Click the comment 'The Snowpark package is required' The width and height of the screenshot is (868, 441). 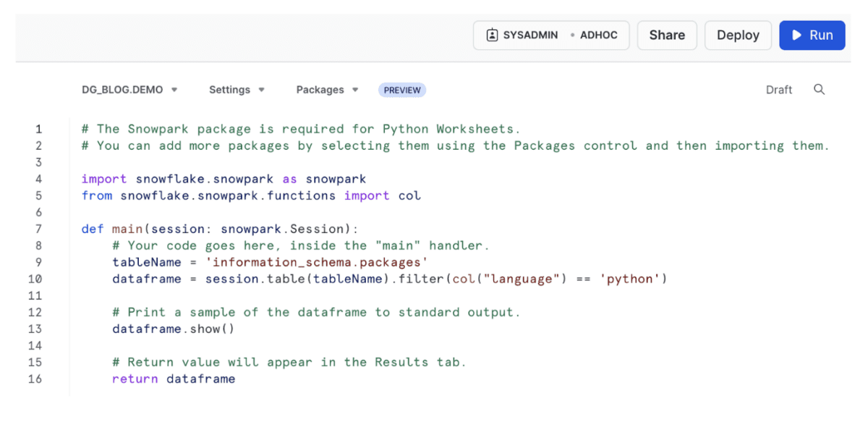[x=301, y=129]
